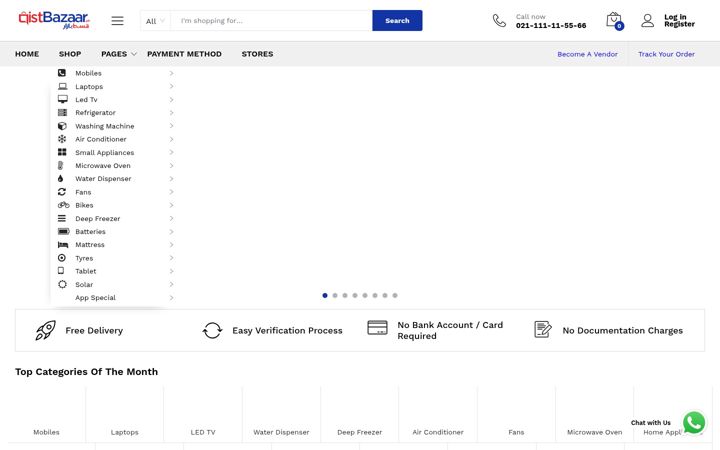Select last carousel slide dot
The image size is (720, 450).
[x=395, y=295]
